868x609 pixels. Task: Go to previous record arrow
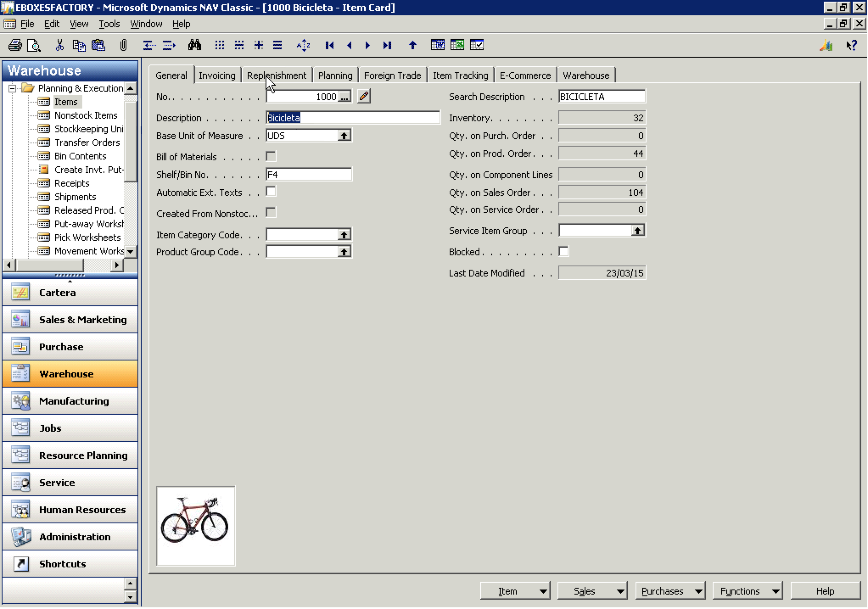pos(349,45)
